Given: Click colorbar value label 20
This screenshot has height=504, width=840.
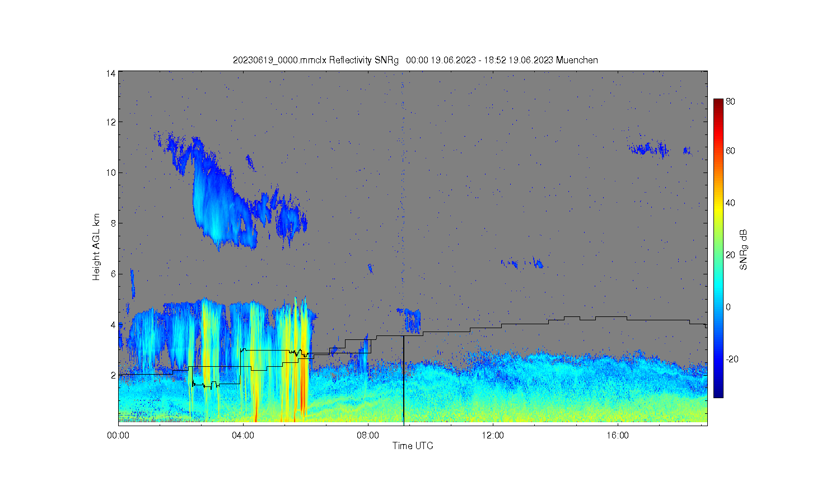Looking at the screenshot, I should pos(730,255).
